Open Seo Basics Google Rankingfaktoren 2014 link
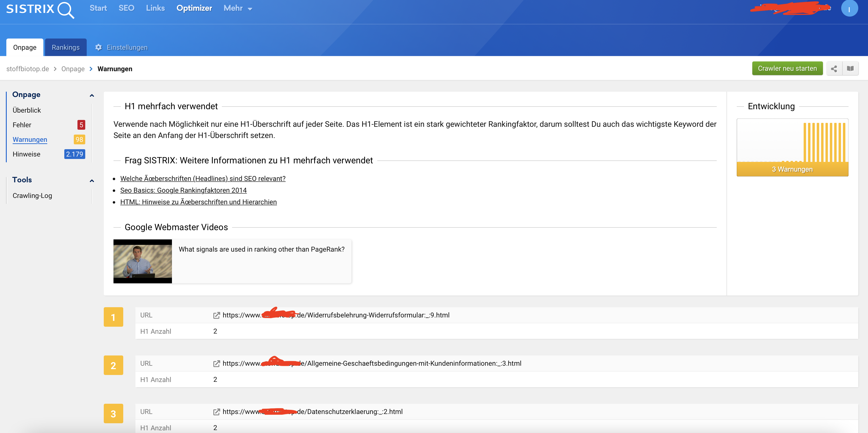This screenshot has width=868, height=433. pos(183,190)
